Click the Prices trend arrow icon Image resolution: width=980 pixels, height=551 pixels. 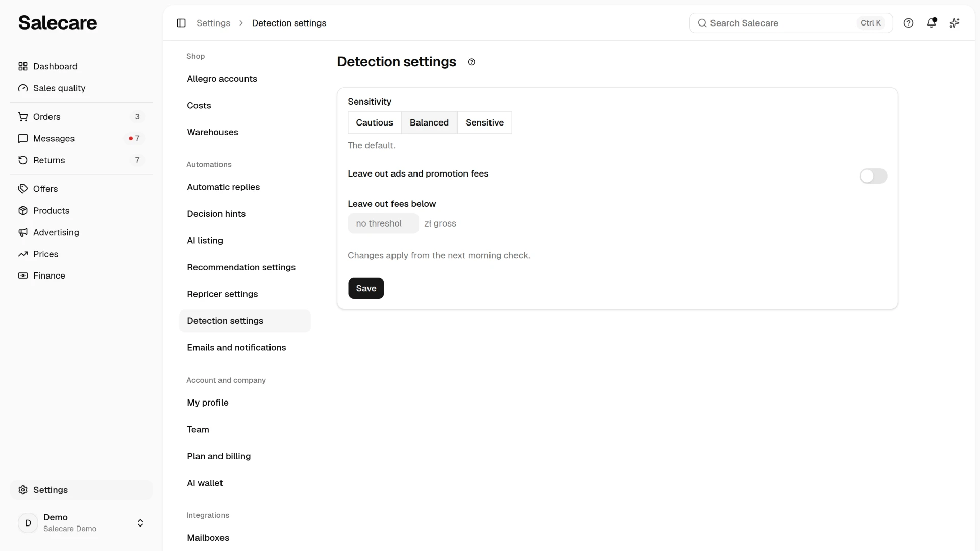click(x=23, y=254)
